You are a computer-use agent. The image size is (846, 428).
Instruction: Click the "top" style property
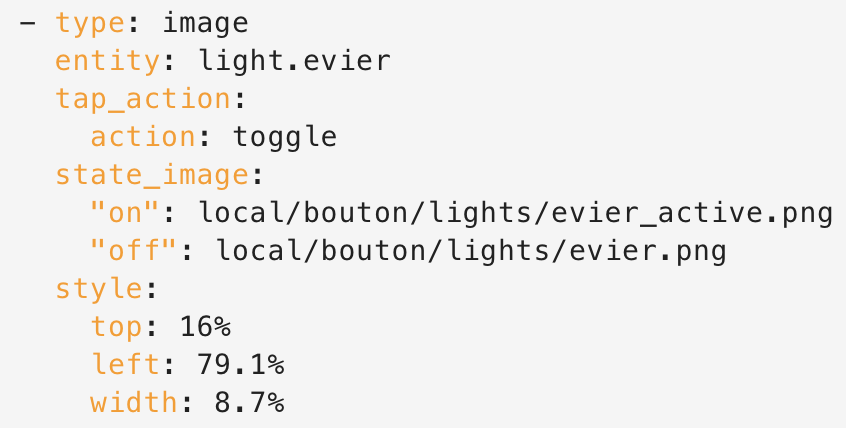[x=116, y=327]
